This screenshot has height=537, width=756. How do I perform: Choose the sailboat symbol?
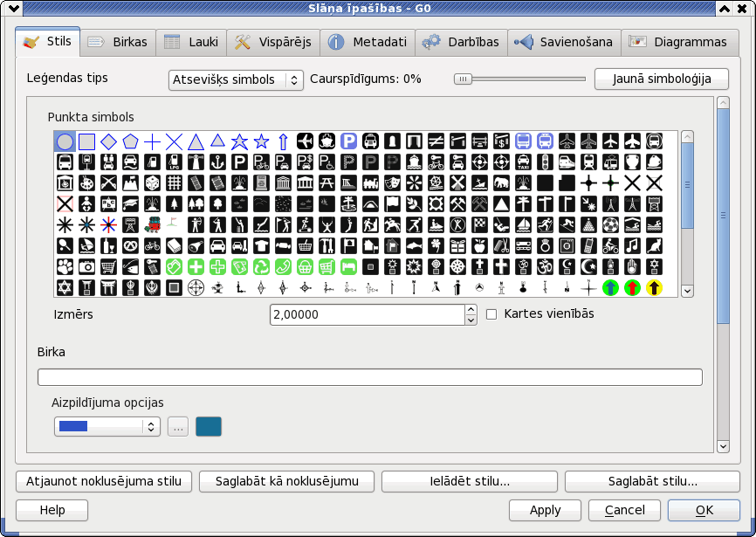tap(524, 224)
